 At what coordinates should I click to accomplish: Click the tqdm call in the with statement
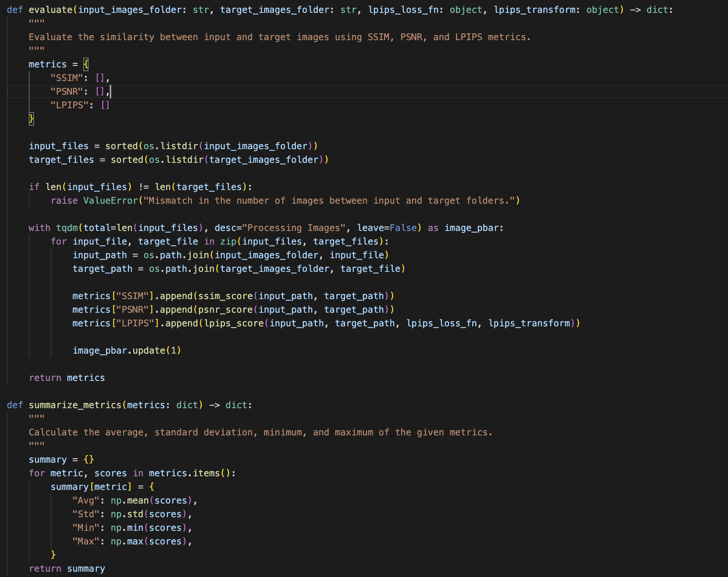coord(67,228)
